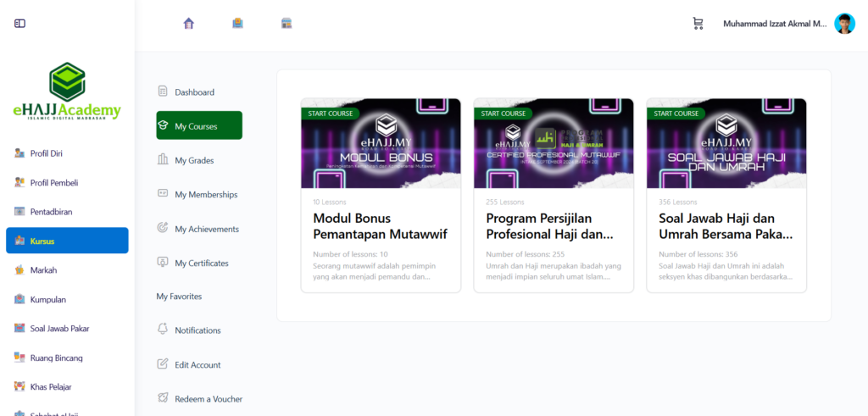Open the Dashboard tab
Image resolution: width=868 pixels, height=416 pixels.
tap(194, 92)
